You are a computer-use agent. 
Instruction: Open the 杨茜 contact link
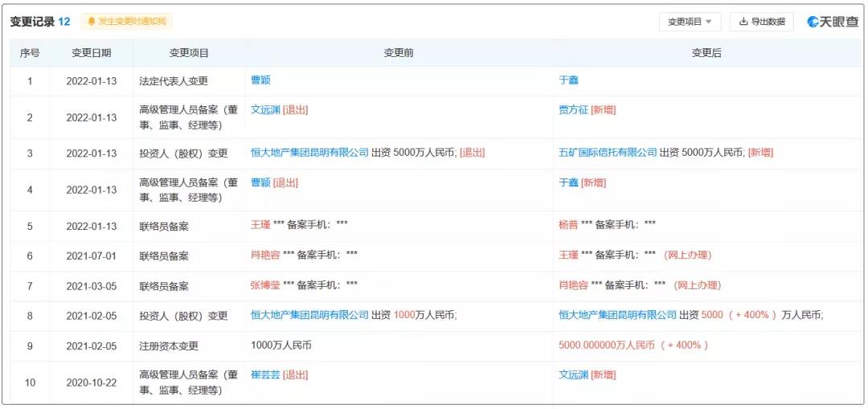tap(568, 225)
